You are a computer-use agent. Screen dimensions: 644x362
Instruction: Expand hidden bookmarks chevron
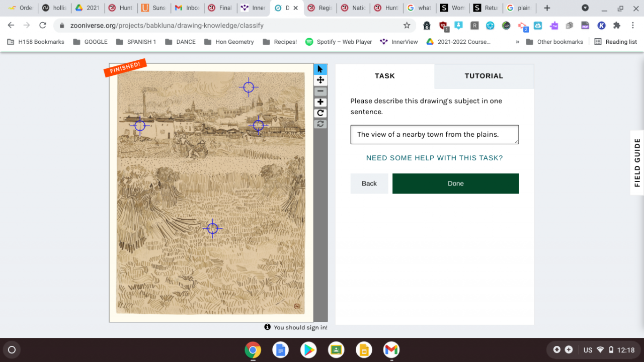517,42
